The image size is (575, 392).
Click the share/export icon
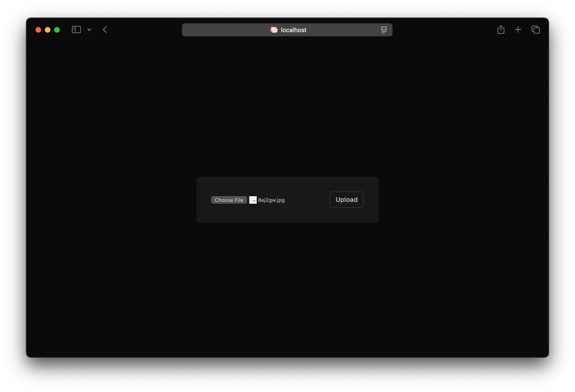501,30
